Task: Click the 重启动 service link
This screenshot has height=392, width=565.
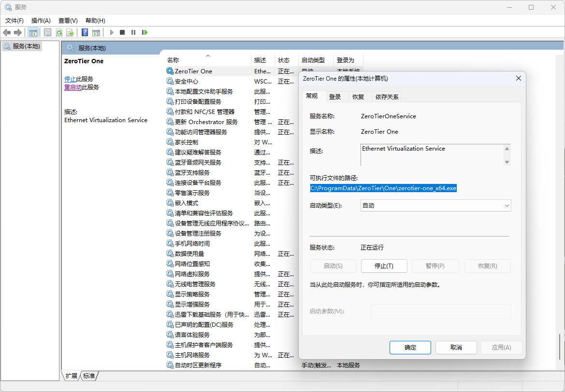Action: (73, 87)
